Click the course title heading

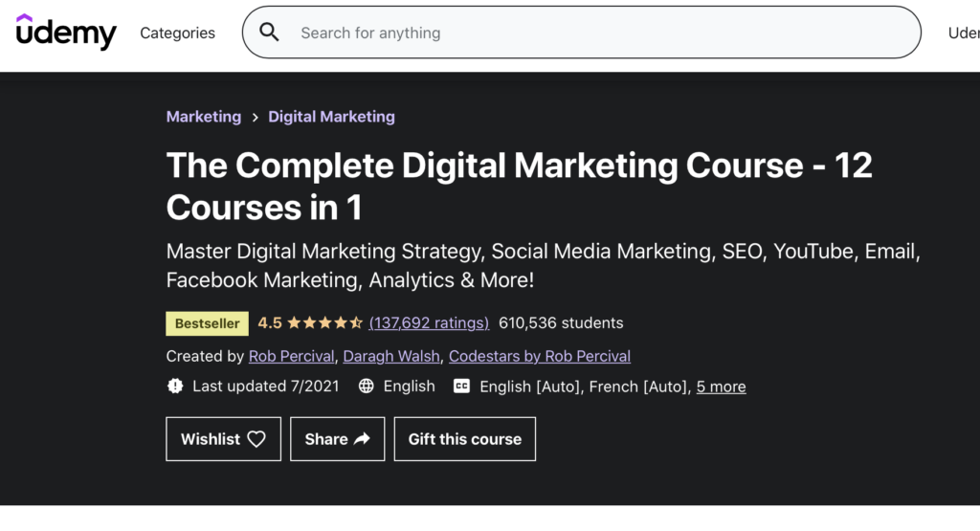click(519, 187)
